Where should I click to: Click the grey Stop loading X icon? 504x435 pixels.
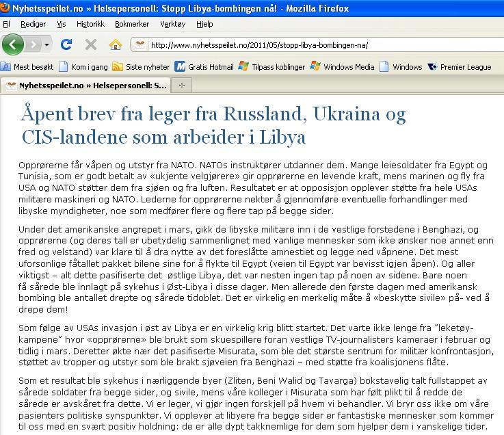91,44
